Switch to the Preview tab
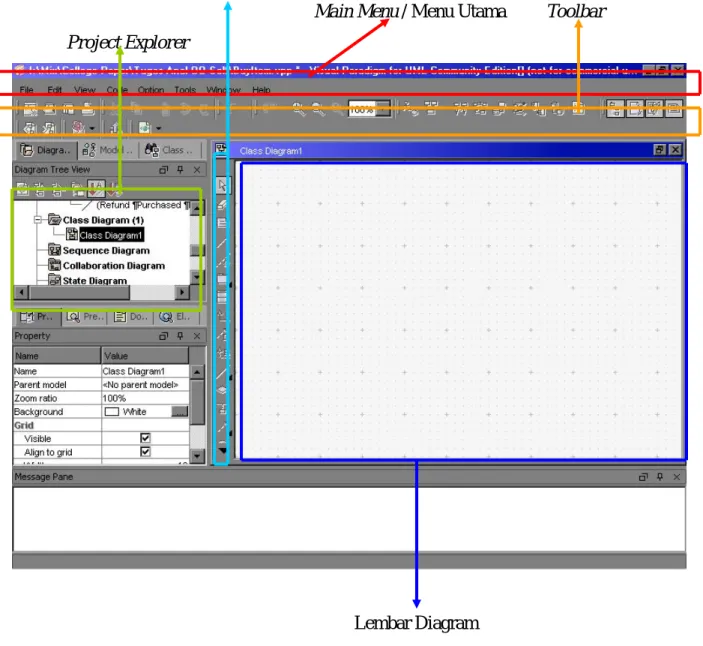This screenshot has height=646, width=703. click(x=86, y=316)
